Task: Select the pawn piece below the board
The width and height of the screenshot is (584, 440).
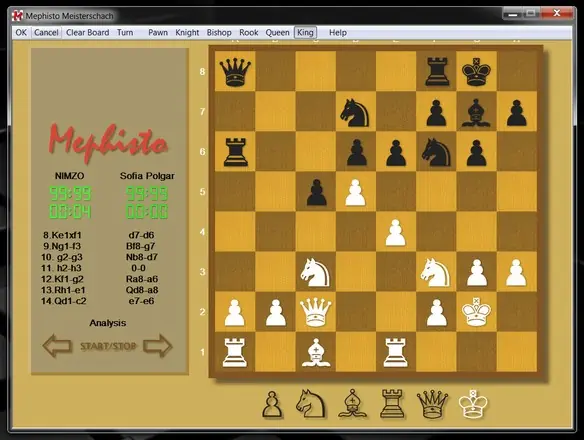Action: click(x=272, y=404)
